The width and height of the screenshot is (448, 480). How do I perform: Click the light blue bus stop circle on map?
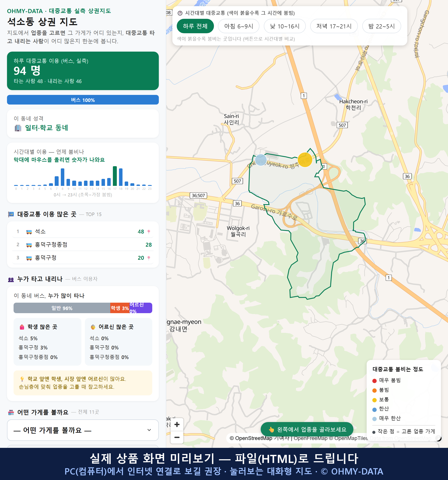pos(261,160)
